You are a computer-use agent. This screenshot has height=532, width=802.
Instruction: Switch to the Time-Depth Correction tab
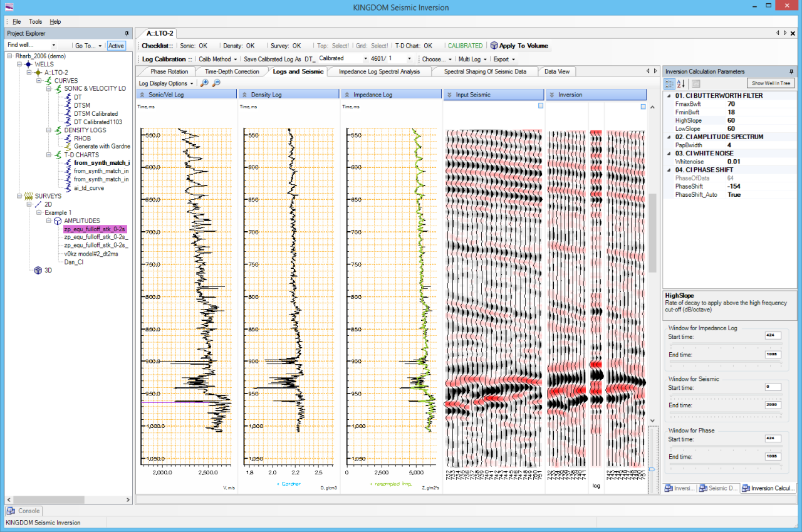pyautogui.click(x=232, y=71)
